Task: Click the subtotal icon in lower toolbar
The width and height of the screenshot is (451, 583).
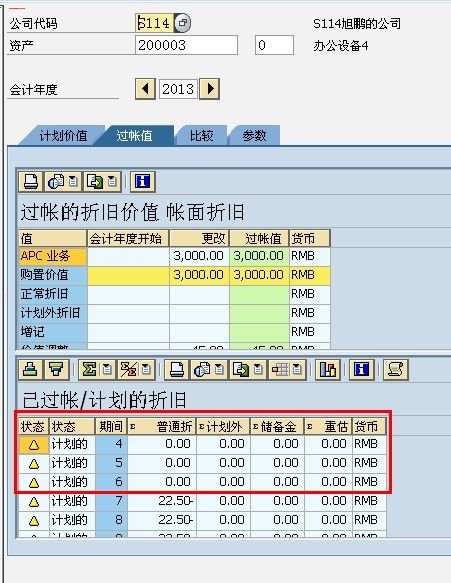Action: click(x=135, y=370)
